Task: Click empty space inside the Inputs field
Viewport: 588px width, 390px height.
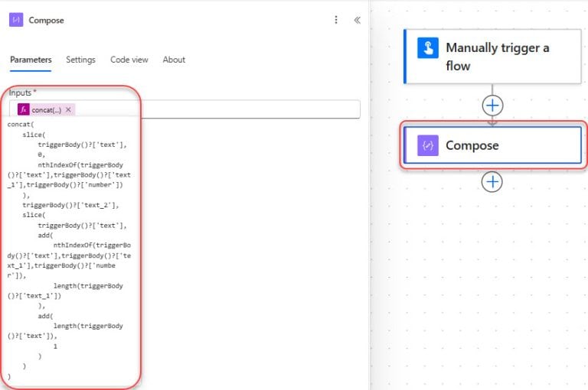Action: pyautogui.click(x=230, y=110)
